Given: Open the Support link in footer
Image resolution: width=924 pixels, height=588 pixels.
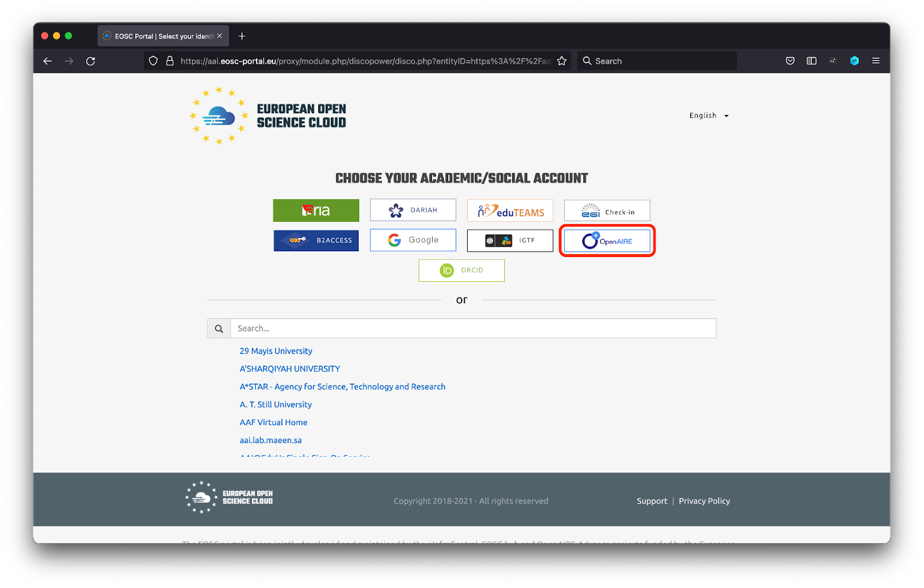Looking at the screenshot, I should pyautogui.click(x=652, y=501).
